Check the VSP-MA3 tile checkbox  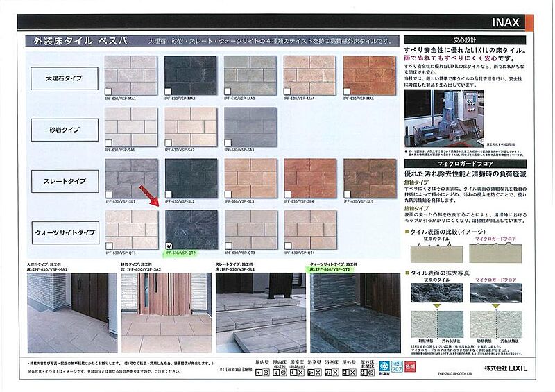pyautogui.click(x=228, y=92)
